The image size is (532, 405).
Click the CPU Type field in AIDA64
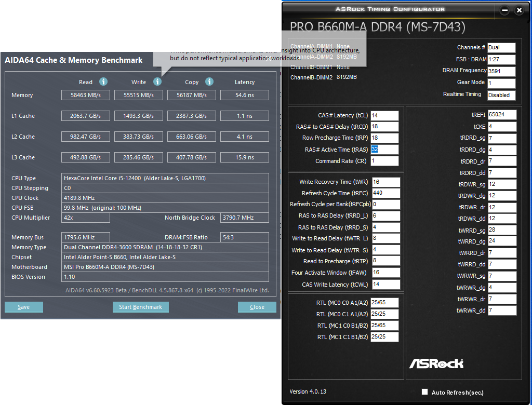pyautogui.click(x=165, y=178)
